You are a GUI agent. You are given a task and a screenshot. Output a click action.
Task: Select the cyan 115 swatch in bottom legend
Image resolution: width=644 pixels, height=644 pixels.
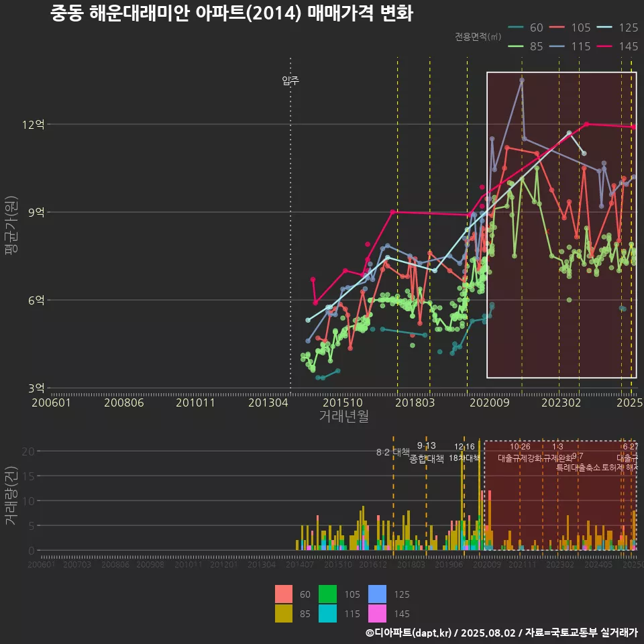pos(328,613)
